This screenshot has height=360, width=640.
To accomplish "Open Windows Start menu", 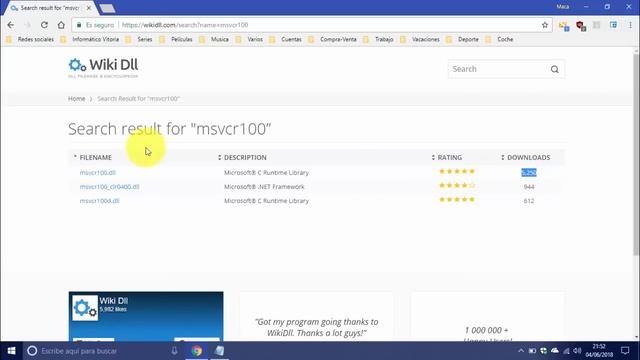I will coord(11,351).
